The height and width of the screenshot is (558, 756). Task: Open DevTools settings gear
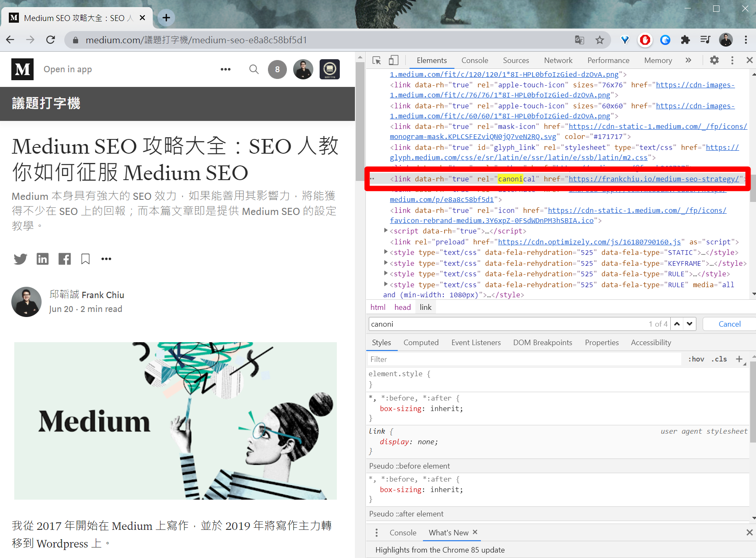pos(714,60)
